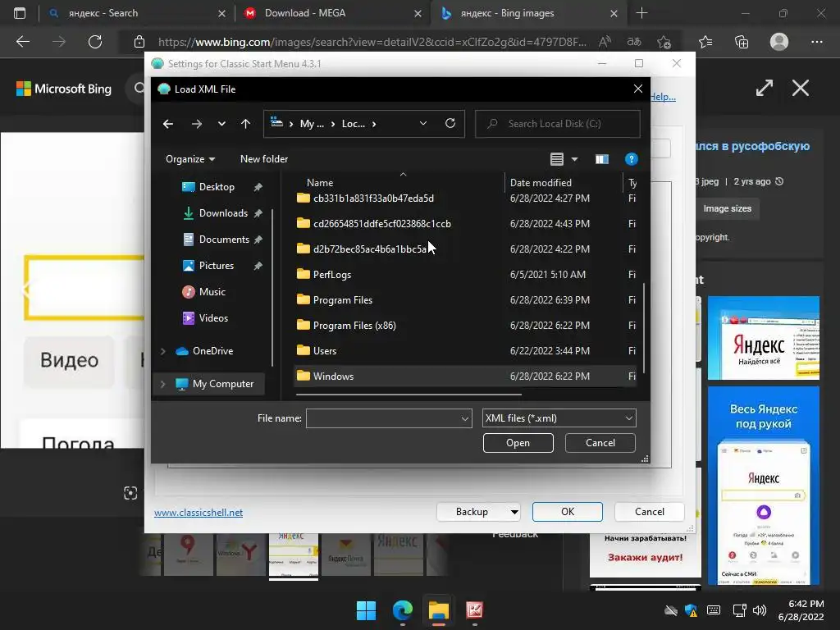
Task: Open the Organize menu
Action: pos(190,159)
